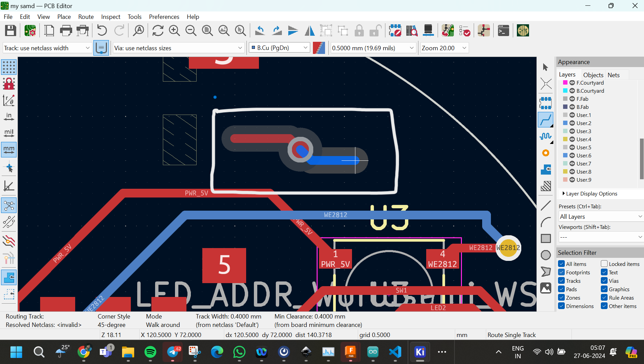The height and width of the screenshot is (364, 644).
Task: Select the arrow selection tool
Action: 546,67
